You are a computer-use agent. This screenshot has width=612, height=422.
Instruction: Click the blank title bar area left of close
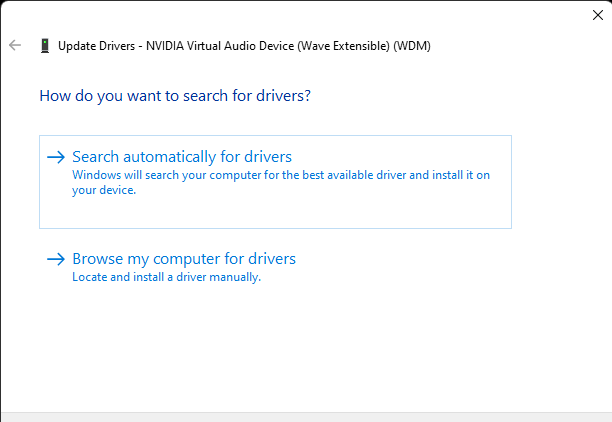click(300, 14)
